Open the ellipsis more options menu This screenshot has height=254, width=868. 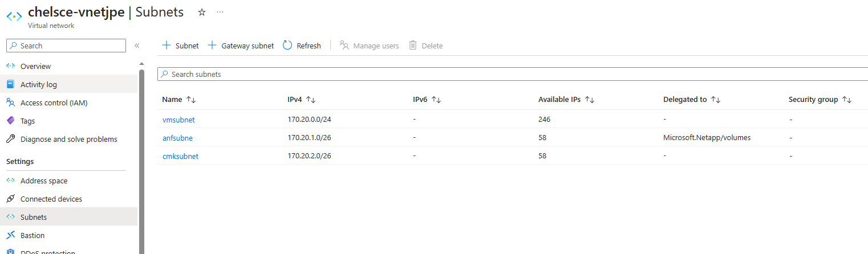[x=220, y=12]
